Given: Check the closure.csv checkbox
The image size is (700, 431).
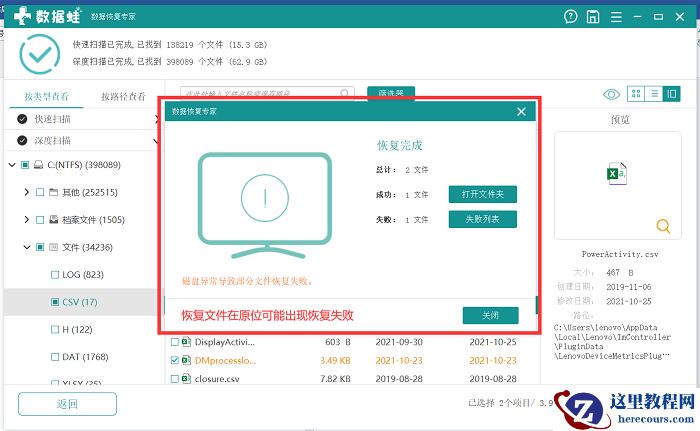Looking at the screenshot, I should pos(175,379).
